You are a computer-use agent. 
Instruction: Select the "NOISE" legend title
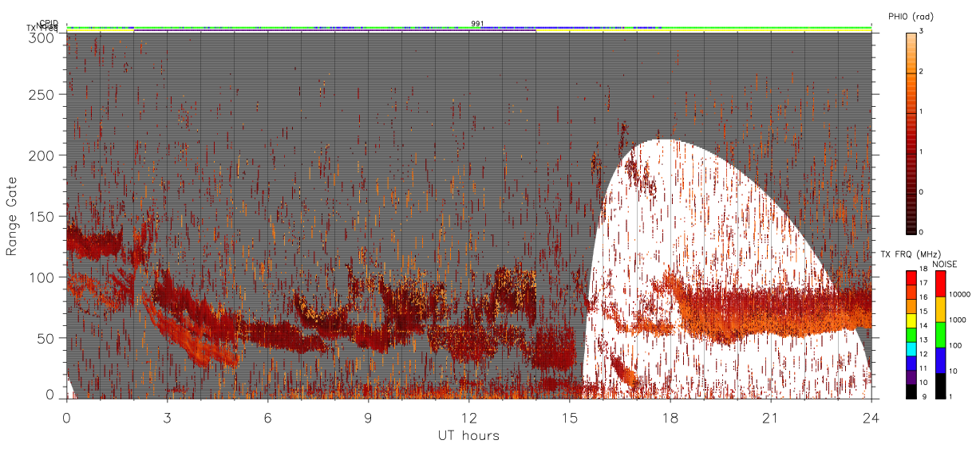pos(946,264)
